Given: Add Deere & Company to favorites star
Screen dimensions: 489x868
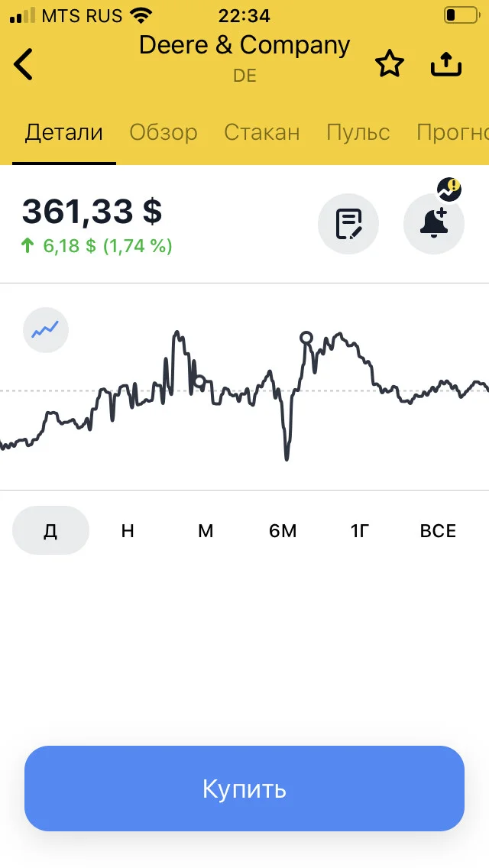Looking at the screenshot, I should [390, 64].
